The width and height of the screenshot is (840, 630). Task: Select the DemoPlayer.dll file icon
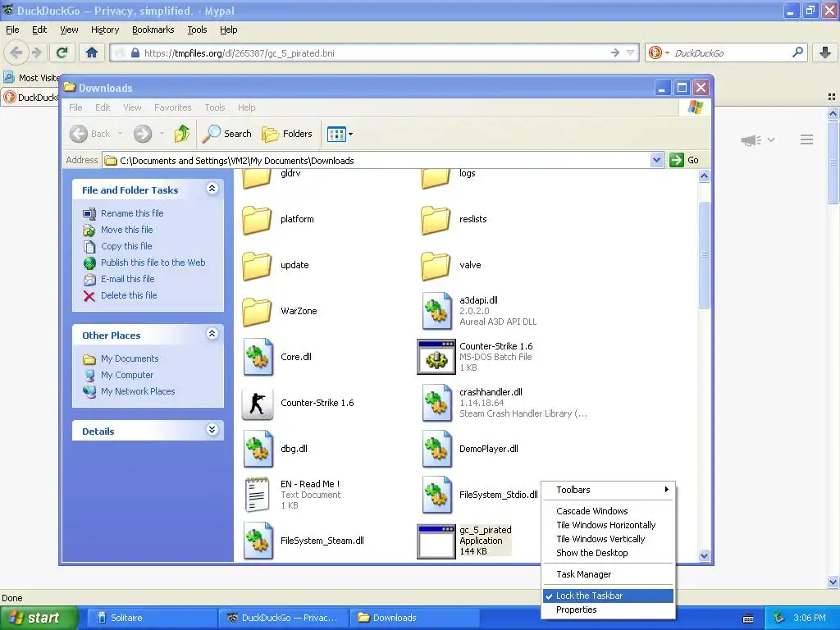tap(436, 449)
